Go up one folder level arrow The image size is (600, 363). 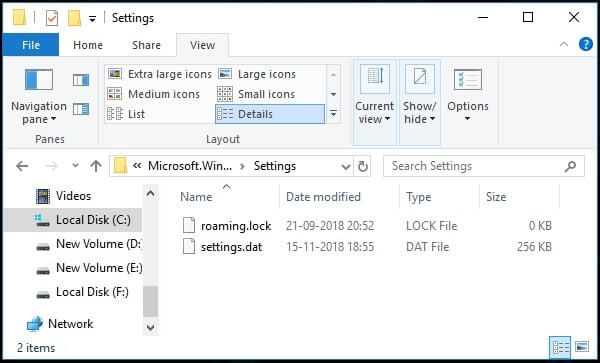[96, 166]
